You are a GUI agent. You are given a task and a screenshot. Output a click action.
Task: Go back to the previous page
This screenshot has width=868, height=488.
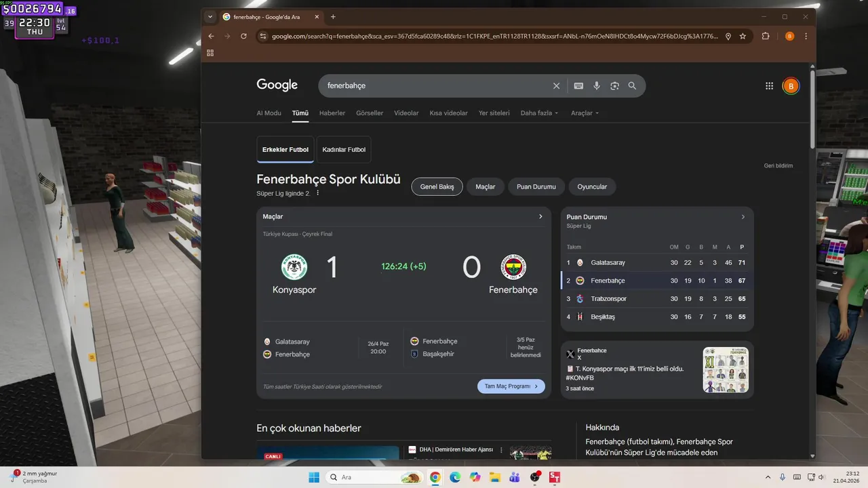pos(211,36)
